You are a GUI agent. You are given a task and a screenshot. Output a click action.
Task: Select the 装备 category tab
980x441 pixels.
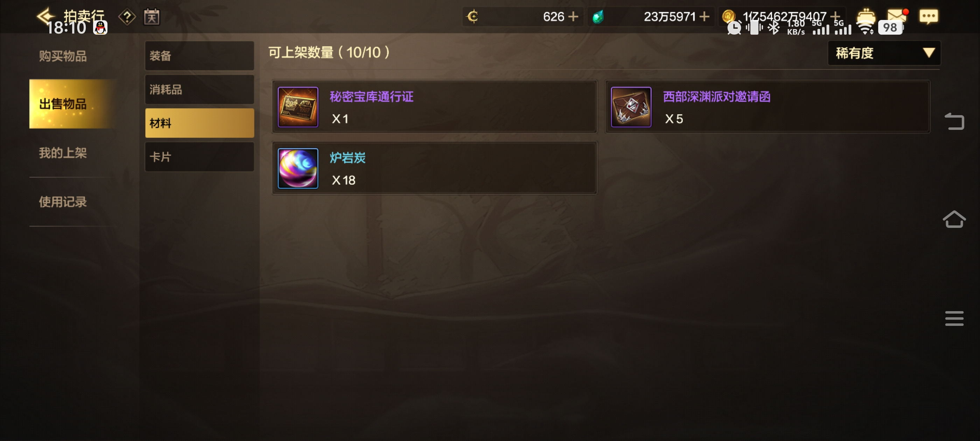(199, 56)
